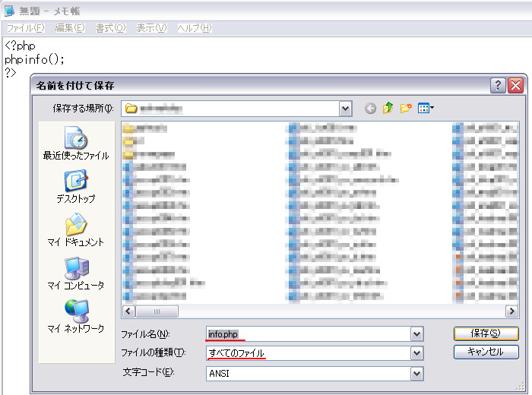Expand the ファイルの種類 dropdown arrow
532x395 pixels.
[x=416, y=353]
